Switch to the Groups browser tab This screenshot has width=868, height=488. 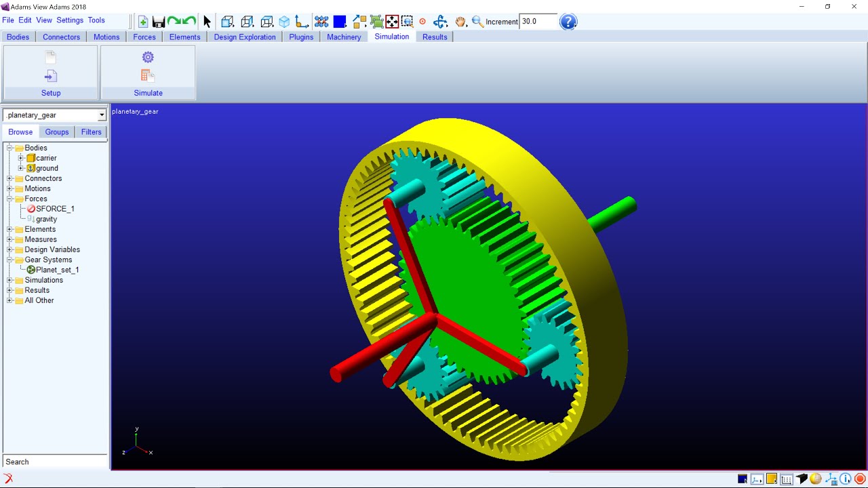coord(57,132)
